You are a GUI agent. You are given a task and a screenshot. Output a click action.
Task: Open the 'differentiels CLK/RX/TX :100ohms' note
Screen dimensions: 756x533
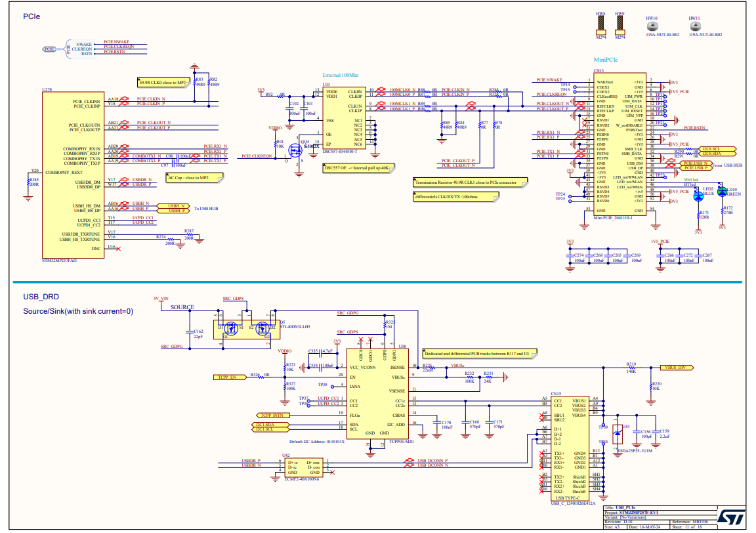[x=455, y=197]
